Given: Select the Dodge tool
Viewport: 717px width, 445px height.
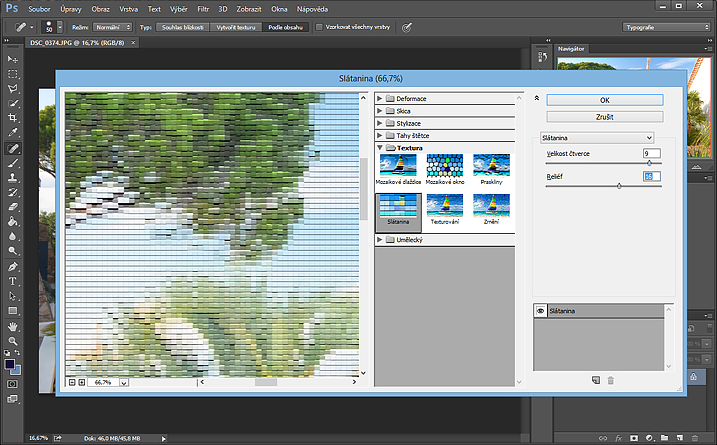Looking at the screenshot, I should click(x=12, y=251).
